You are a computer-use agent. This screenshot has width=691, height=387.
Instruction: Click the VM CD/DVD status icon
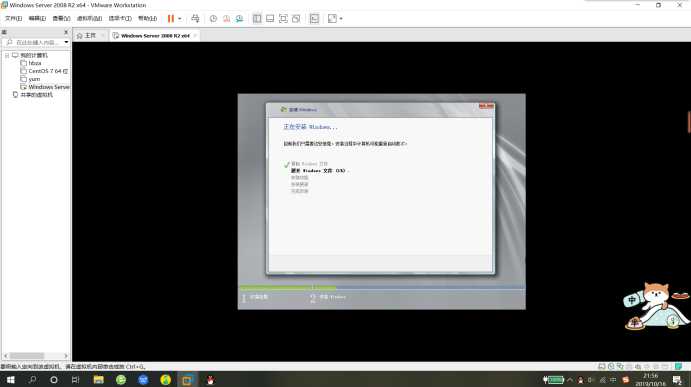(611, 366)
